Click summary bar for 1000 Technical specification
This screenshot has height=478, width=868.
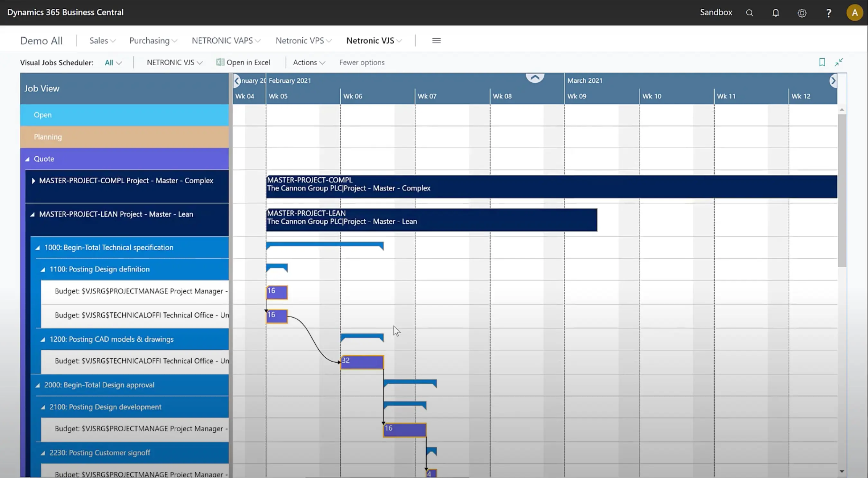325,245
